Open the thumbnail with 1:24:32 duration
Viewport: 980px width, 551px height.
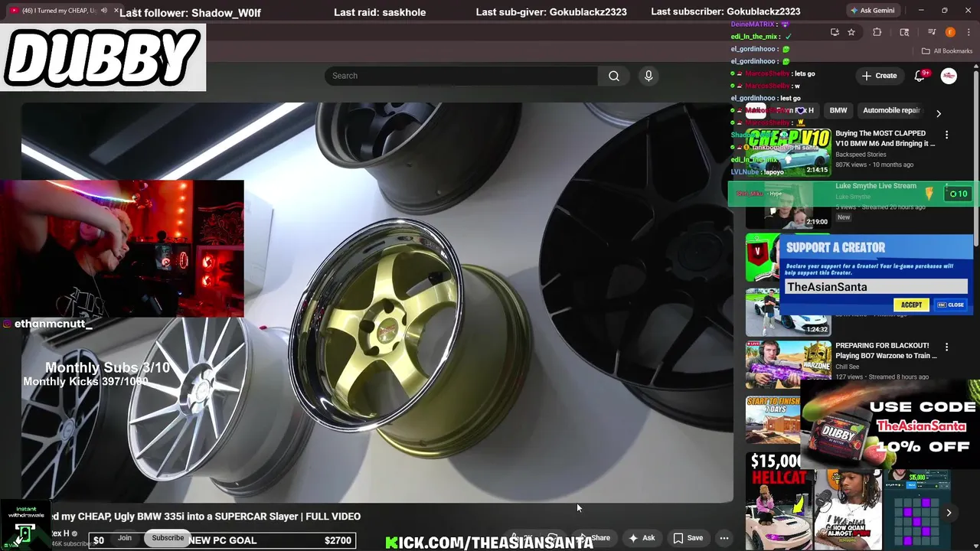[789, 311]
